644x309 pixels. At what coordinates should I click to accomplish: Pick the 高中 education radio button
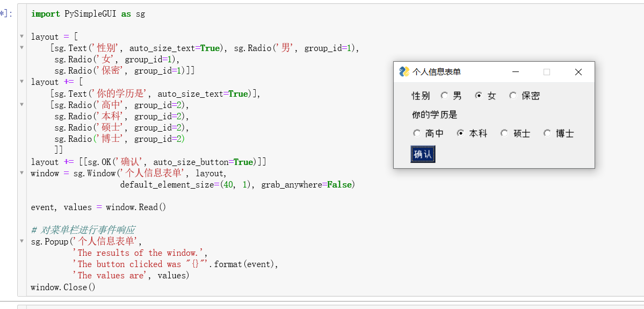pyautogui.click(x=417, y=133)
